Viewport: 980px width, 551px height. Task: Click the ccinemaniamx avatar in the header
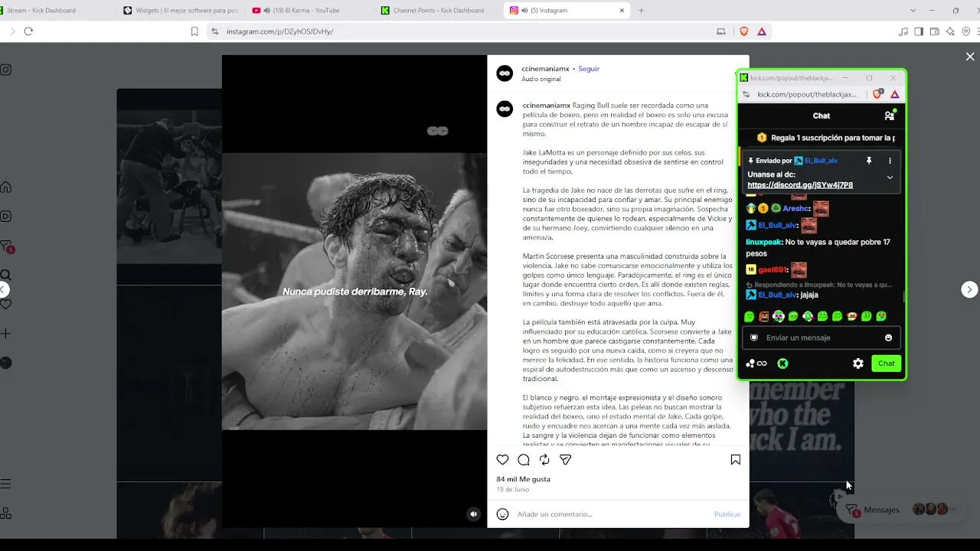pos(505,73)
